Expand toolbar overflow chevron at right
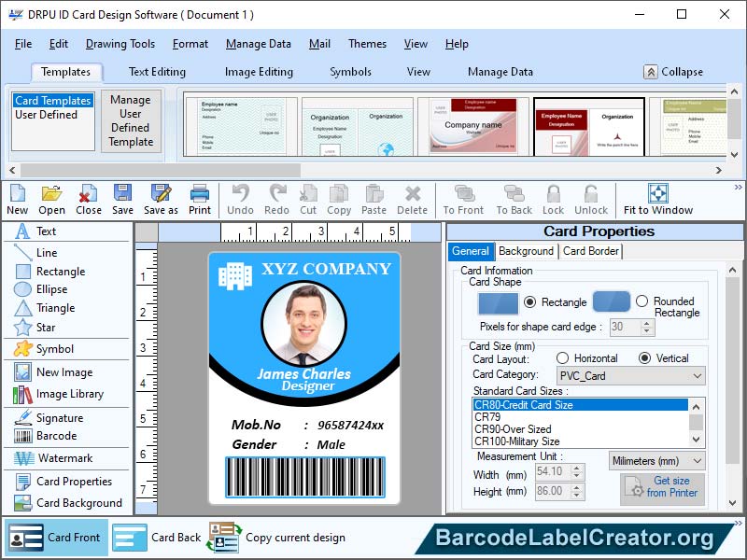The width and height of the screenshot is (747, 560). [x=739, y=187]
